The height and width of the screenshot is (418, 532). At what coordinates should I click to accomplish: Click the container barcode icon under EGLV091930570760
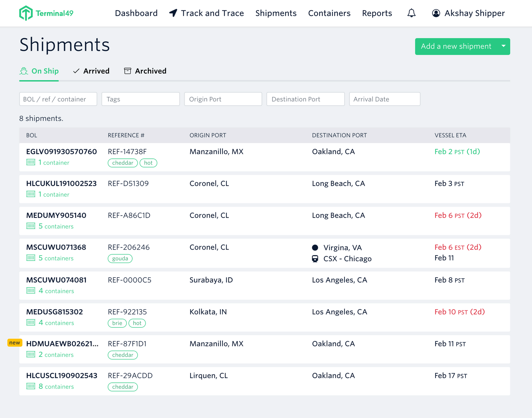tap(30, 162)
